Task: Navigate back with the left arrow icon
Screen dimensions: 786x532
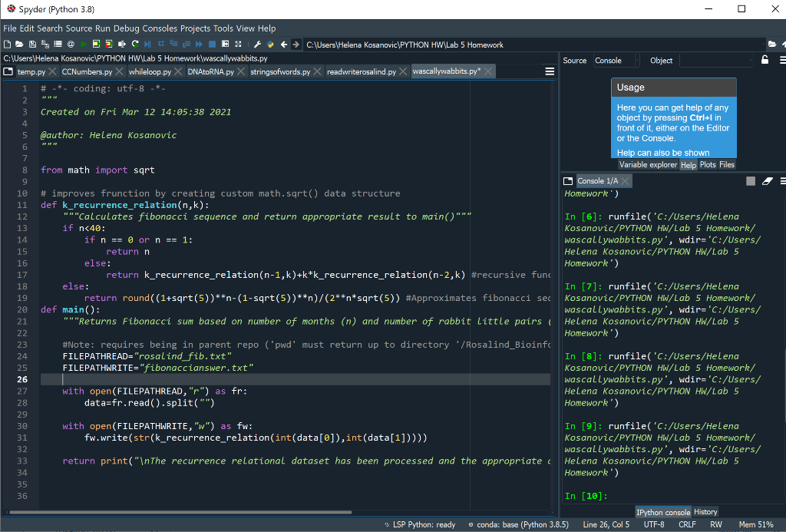Action: coord(282,44)
